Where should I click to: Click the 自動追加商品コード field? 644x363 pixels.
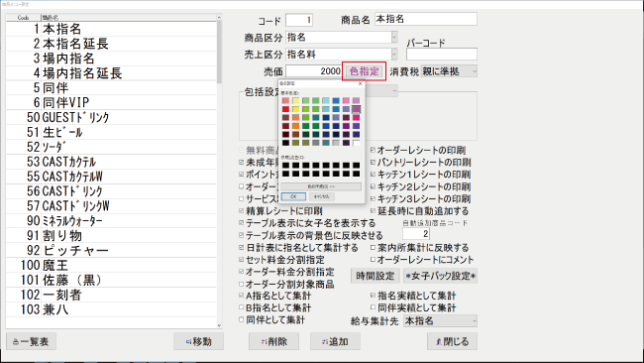pyautogui.click(x=416, y=234)
